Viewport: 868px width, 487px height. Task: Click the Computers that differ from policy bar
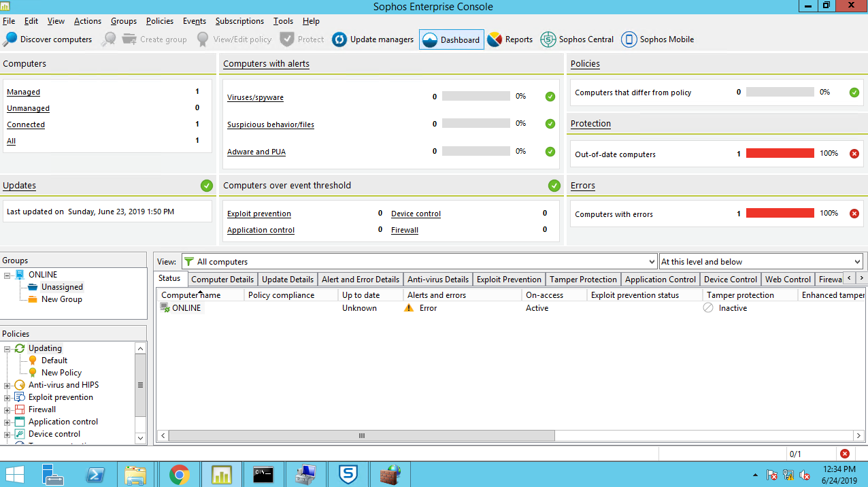pos(780,92)
